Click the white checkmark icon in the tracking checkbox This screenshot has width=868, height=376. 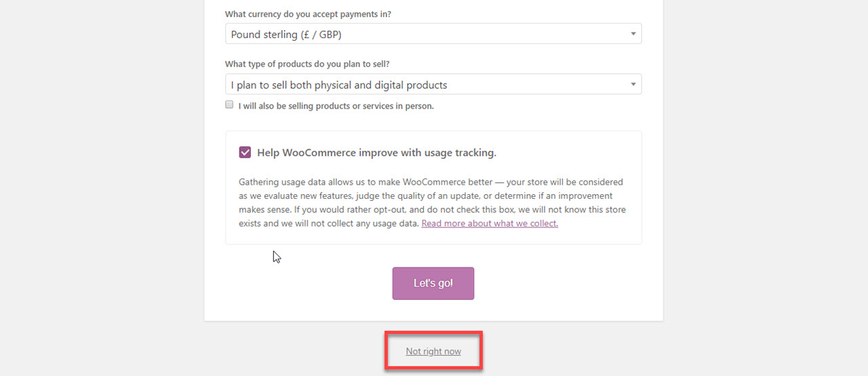245,152
